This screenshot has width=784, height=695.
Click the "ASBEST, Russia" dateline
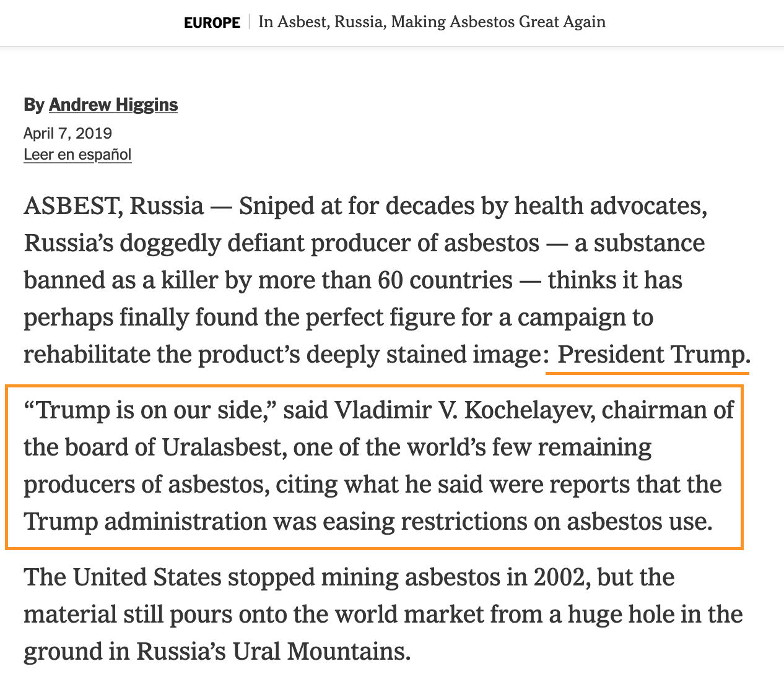pyautogui.click(x=113, y=206)
